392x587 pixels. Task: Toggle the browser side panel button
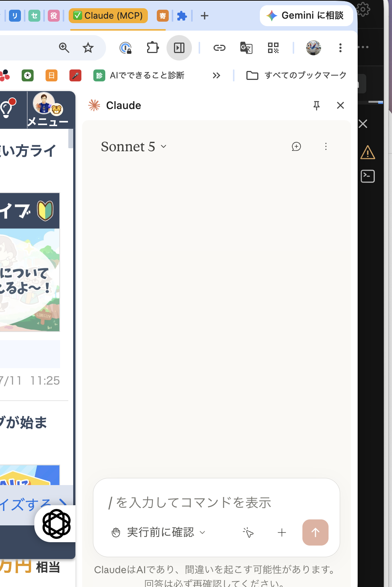[x=179, y=48]
